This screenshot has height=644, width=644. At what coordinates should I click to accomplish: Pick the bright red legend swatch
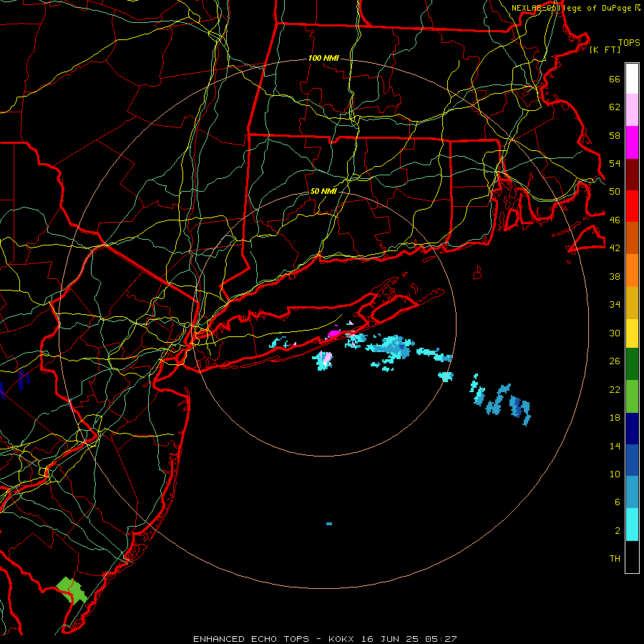tap(632, 206)
